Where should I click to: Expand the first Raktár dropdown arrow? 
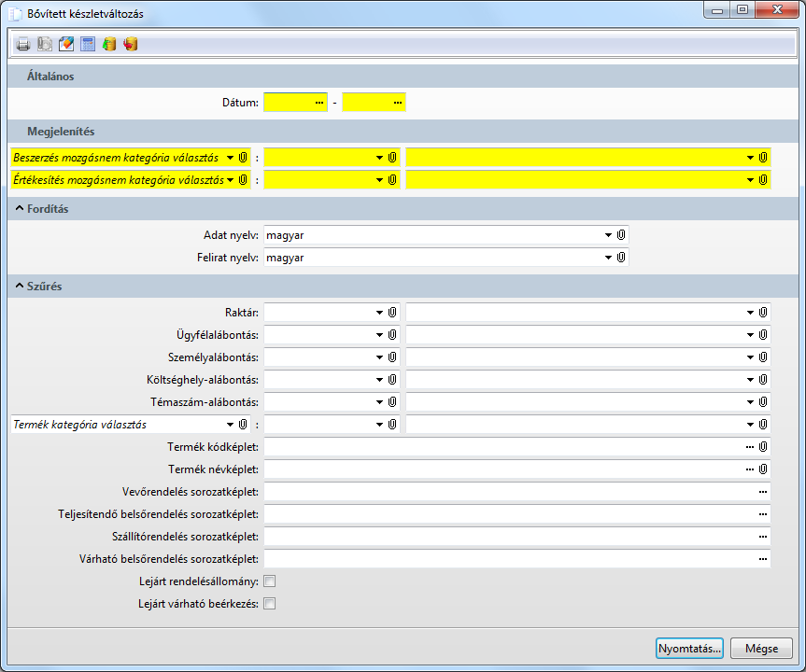pos(379,313)
